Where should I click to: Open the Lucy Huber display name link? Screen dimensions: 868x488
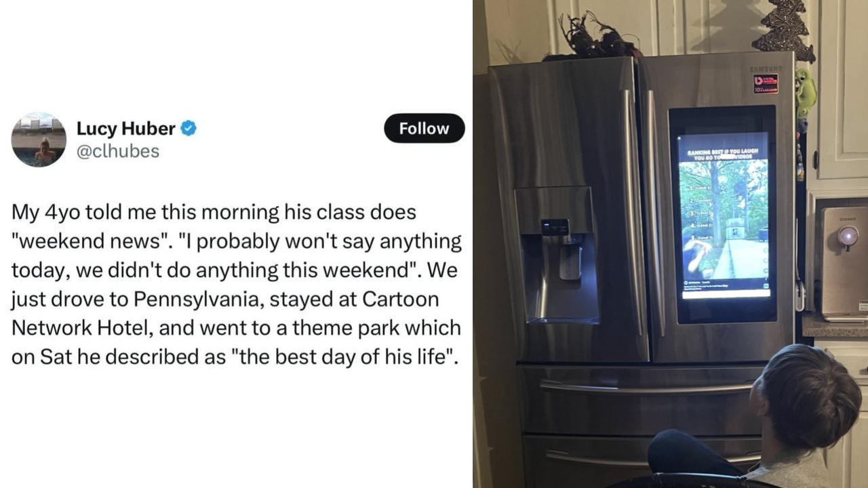point(125,128)
